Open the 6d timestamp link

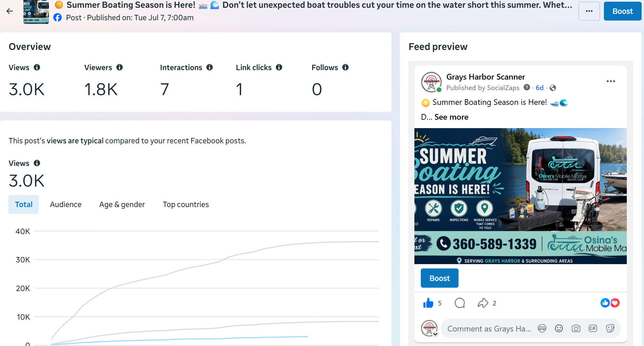click(x=539, y=88)
